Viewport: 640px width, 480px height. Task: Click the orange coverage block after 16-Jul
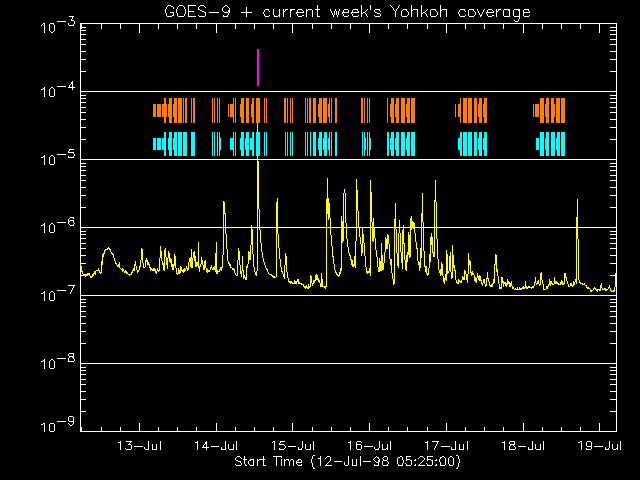(x=401, y=111)
